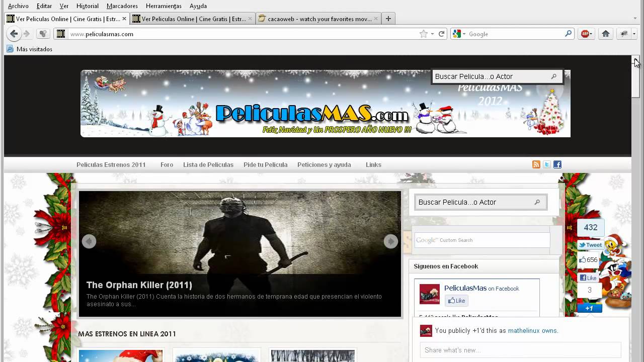This screenshot has width=644, height=362.
Task: Open the Editar menu
Action: (x=44, y=6)
